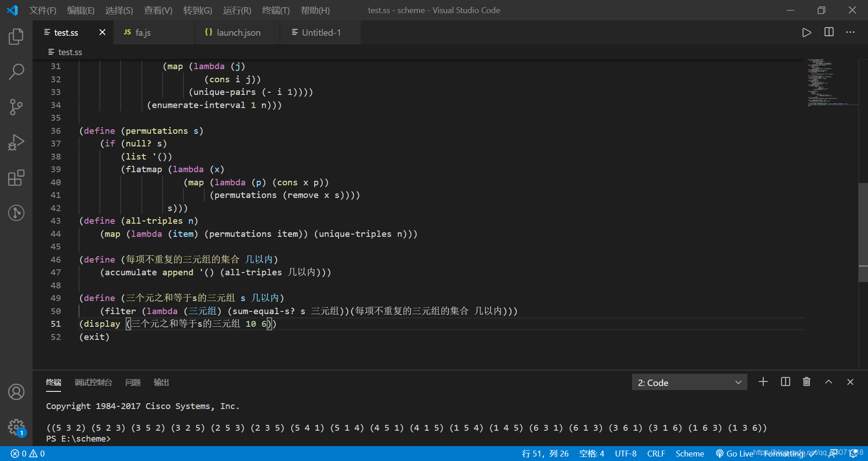The image size is (868, 461).
Task: Split the terminal panel
Action: tap(785, 382)
